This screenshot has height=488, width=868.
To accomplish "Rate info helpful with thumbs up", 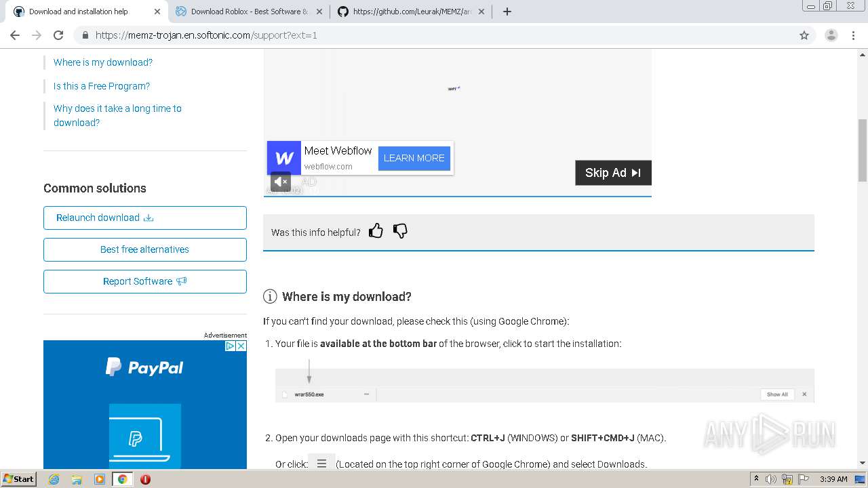I will [376, 231].
